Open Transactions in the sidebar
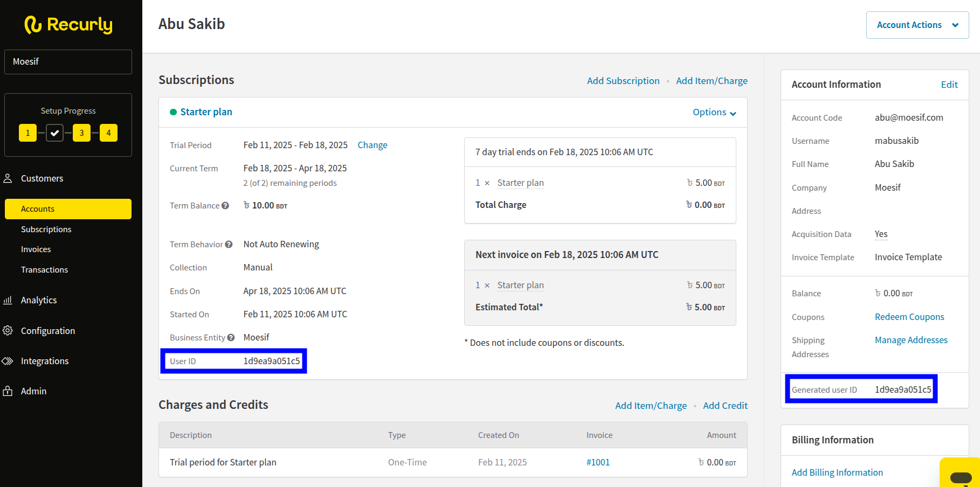The image size is (980, 487). click(44, 270)
